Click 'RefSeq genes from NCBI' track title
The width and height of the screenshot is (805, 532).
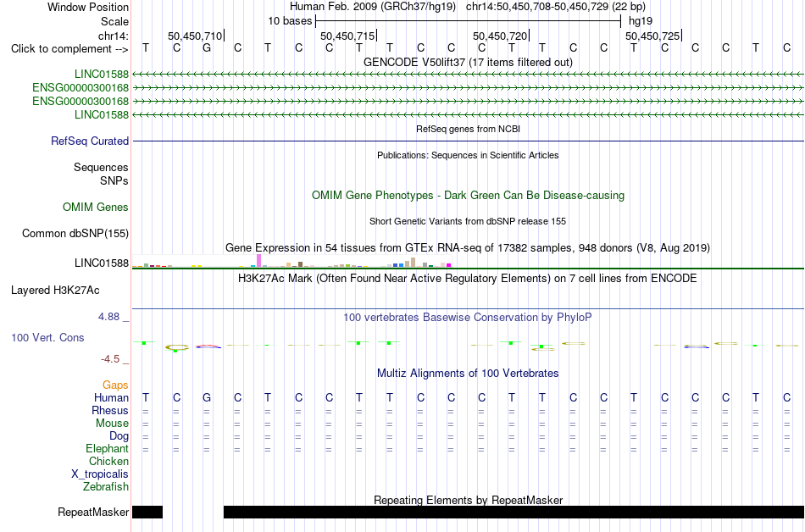pyautogui.click(x=468, y=129)
